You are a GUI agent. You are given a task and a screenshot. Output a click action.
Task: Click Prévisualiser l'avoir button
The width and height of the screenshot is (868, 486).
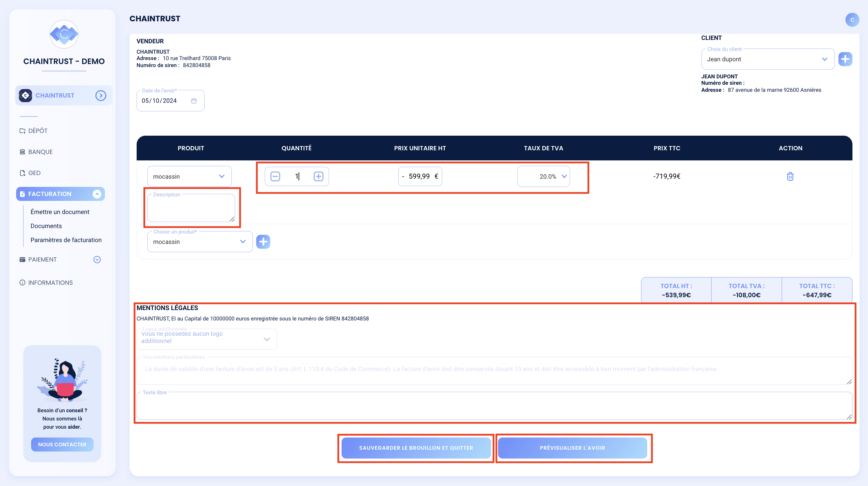pyautogui.click(x=572, y=448)
